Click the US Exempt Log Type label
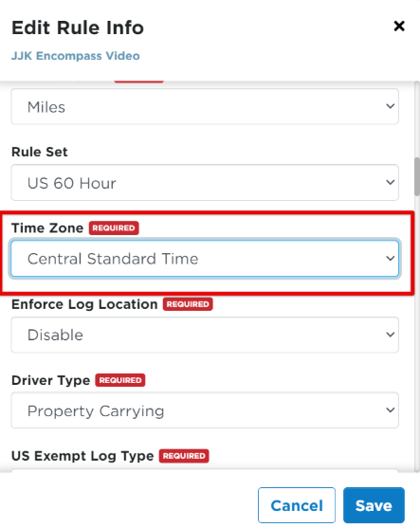Viewport: 420px width, 527px height. pos(82,456)
